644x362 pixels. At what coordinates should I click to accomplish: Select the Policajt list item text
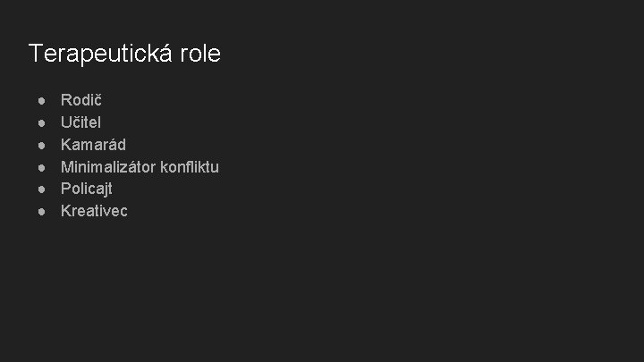86,189
